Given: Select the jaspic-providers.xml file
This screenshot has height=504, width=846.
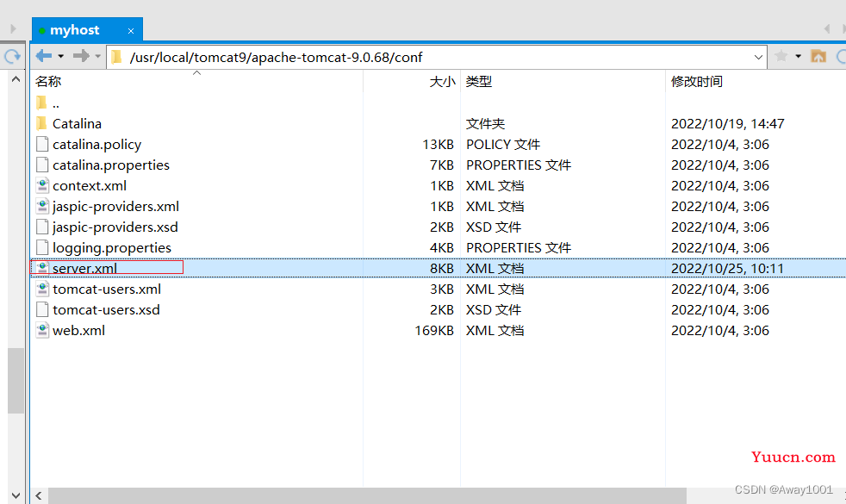Looking at the screenshot, I should [116, 206].
